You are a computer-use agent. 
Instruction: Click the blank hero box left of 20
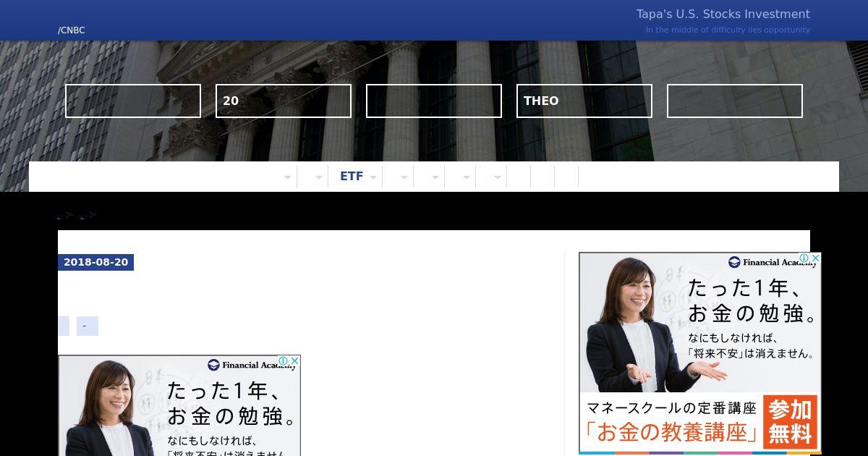(133, 101)
